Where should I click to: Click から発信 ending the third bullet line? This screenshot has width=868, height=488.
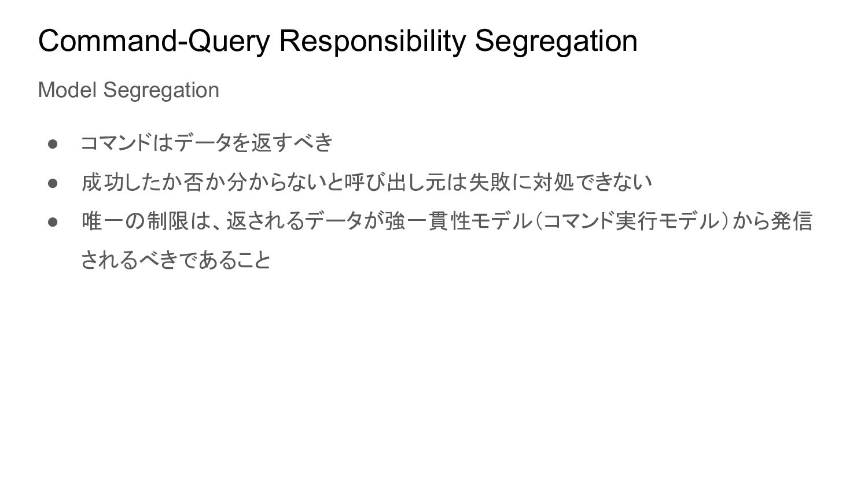pyautogui.click(x=773, y=221)
